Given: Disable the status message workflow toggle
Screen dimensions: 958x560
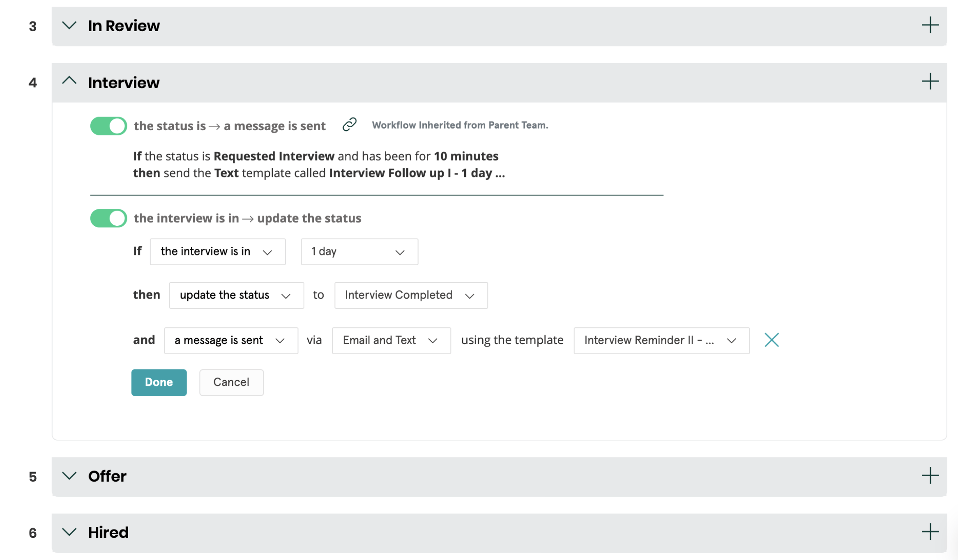Looking at the screenshot, I should pyautogui.click(x=108, y=126).
